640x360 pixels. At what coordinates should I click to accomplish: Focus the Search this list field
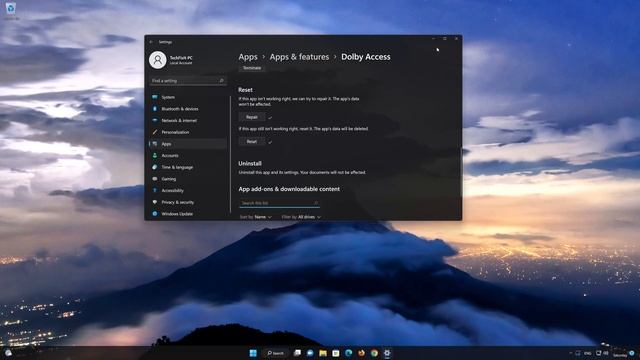[x=279, y=203]
